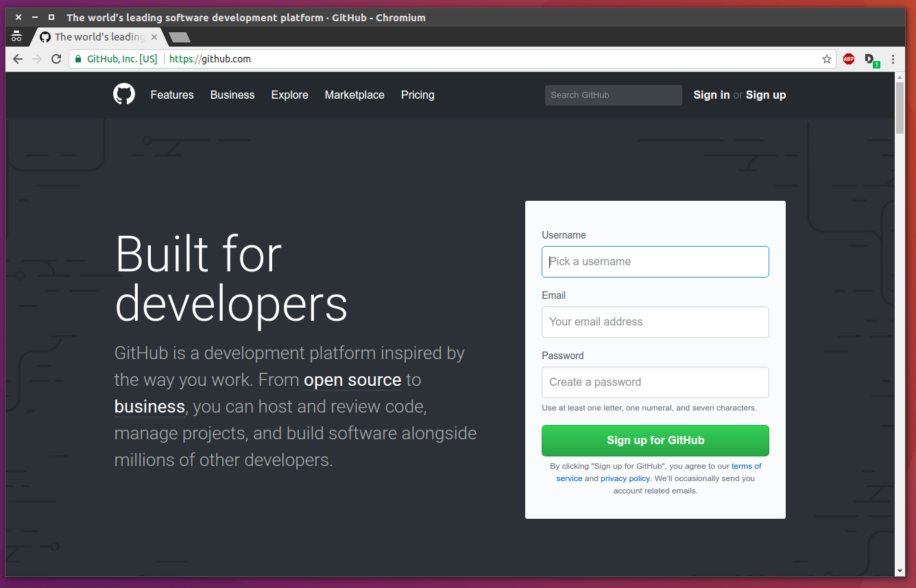Click the green padlock security icon
This screenshot has height=588, width=916.
point(78,59)
